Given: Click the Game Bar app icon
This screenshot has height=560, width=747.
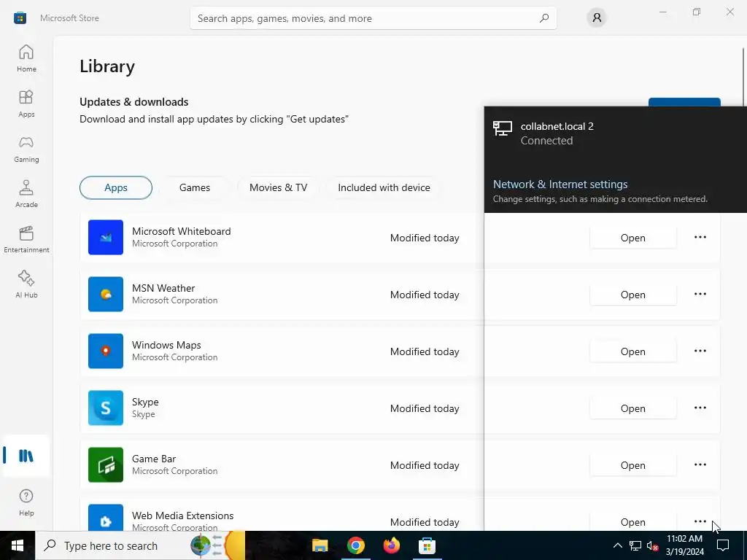Looking at the screenshot, I should click(106, 464).
